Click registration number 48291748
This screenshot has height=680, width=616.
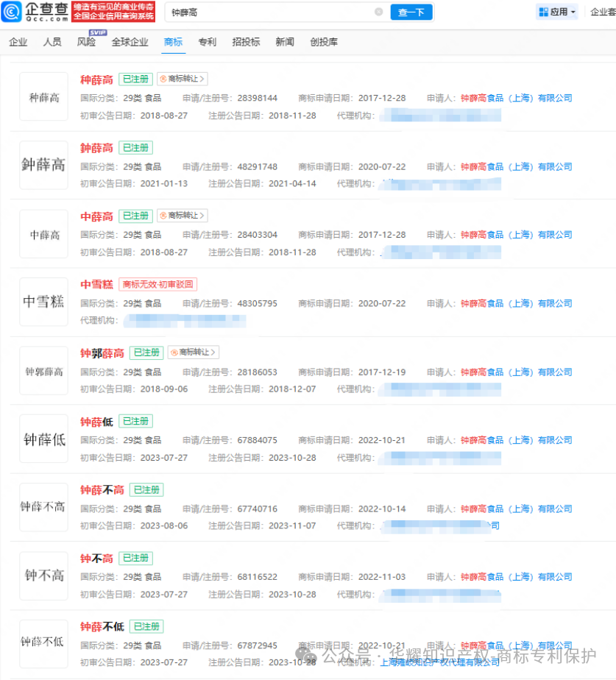[x=258, y=166]
